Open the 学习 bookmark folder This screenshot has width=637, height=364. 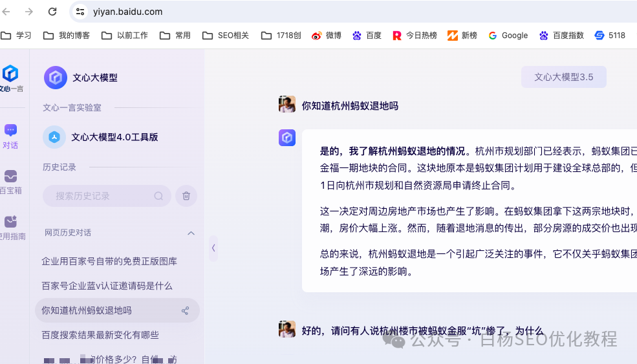coord(16,36)
